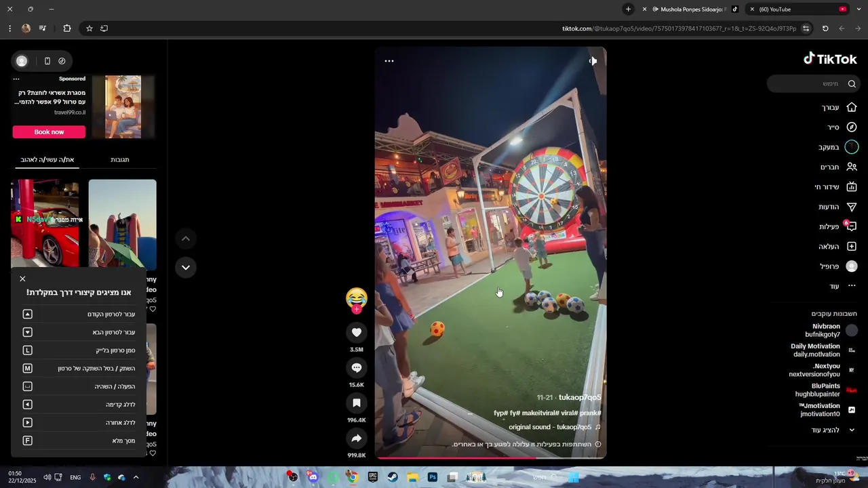Viewport: 868px width, 488px height.
Task: Click the Book now ad button
Action: click(x=49, y=131)
